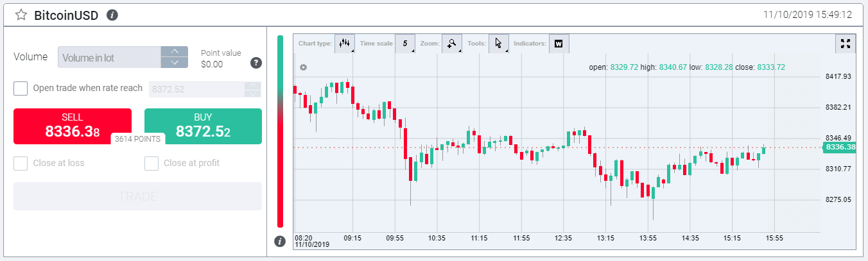This screenshot has width=868, height=261.
Task: Expand the chart to fullscreen
Action: tap(845, 44)
